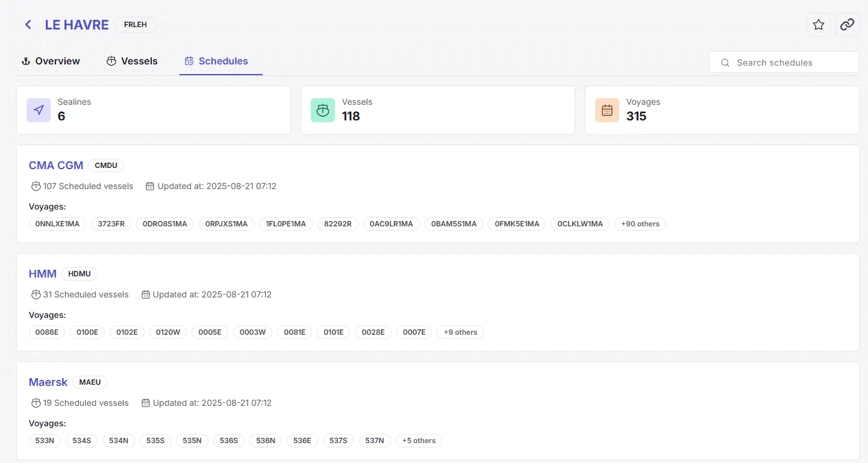The height and width of the screenshot is (463, 868).
Task: Click the Sealines navigation arrow icon
Action: pos(39,110)
